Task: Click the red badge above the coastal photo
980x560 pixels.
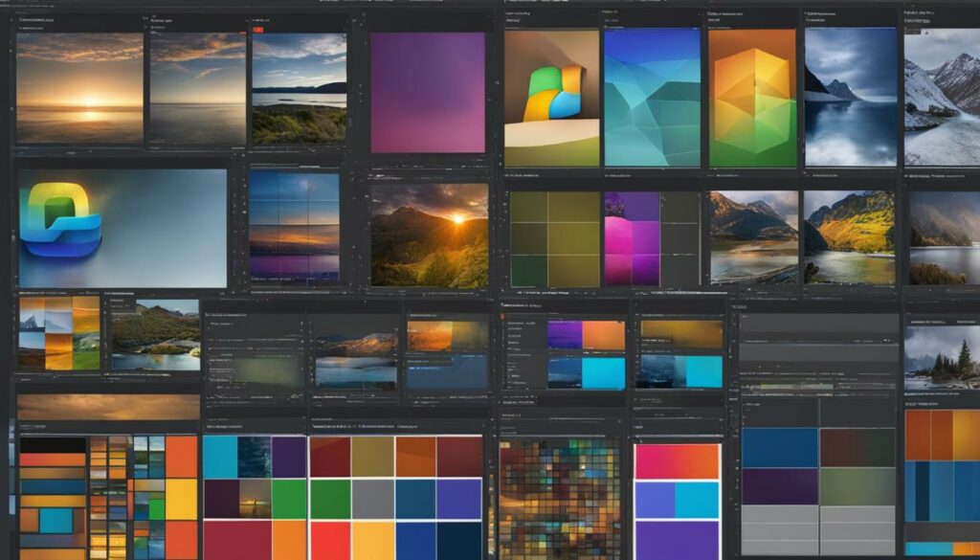Action: tap(257, 31)
